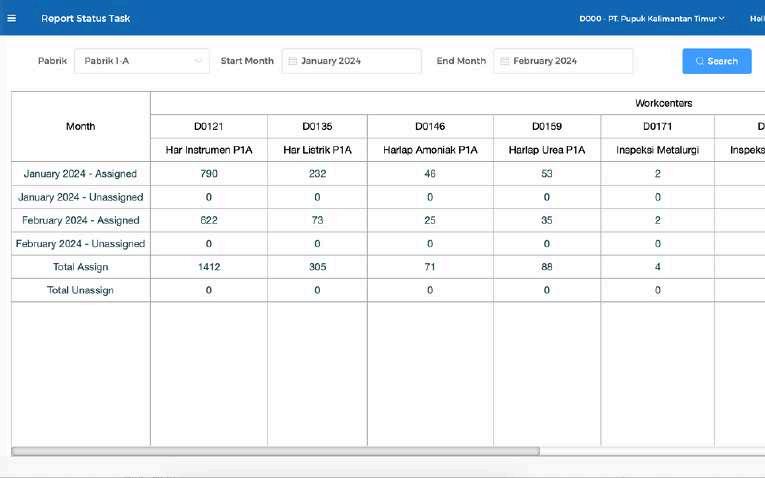The height and width of the screenshot is (478, 765).
Task: Click the Har Instrumen P1A header
Action: point(209,150)
